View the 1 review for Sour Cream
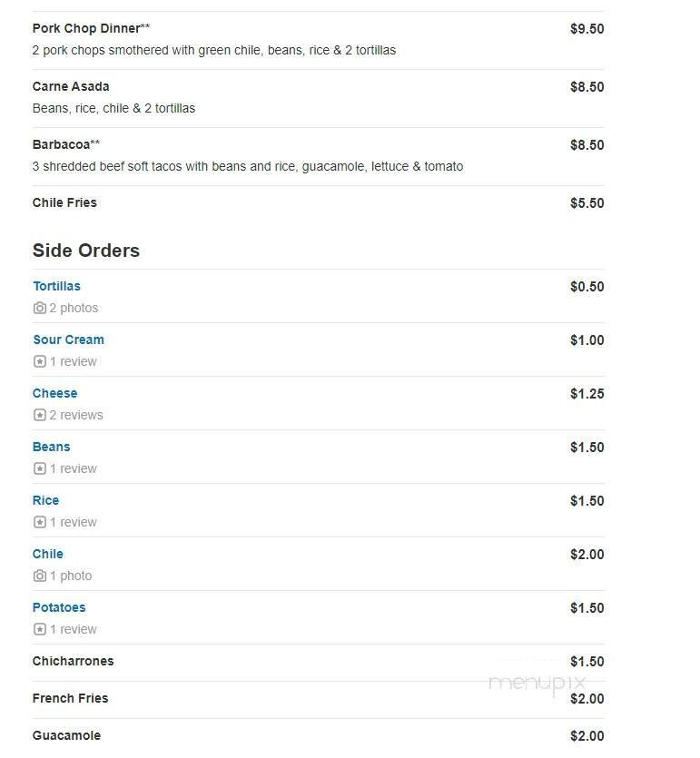 tap(71, 361)
